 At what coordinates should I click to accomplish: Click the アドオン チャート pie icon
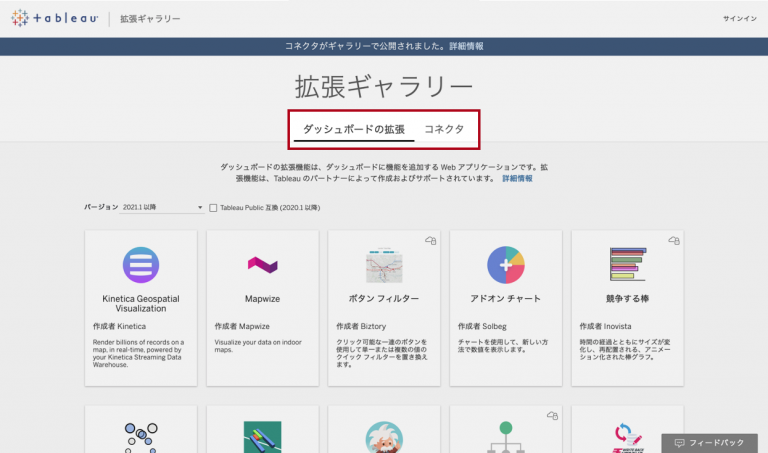point(505,265)
